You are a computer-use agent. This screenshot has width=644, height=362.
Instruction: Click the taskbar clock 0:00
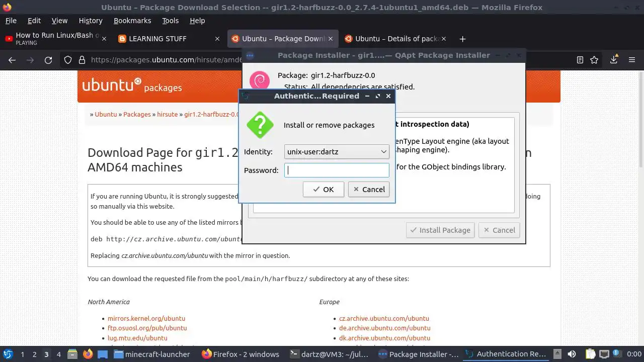tap(634, 354)
